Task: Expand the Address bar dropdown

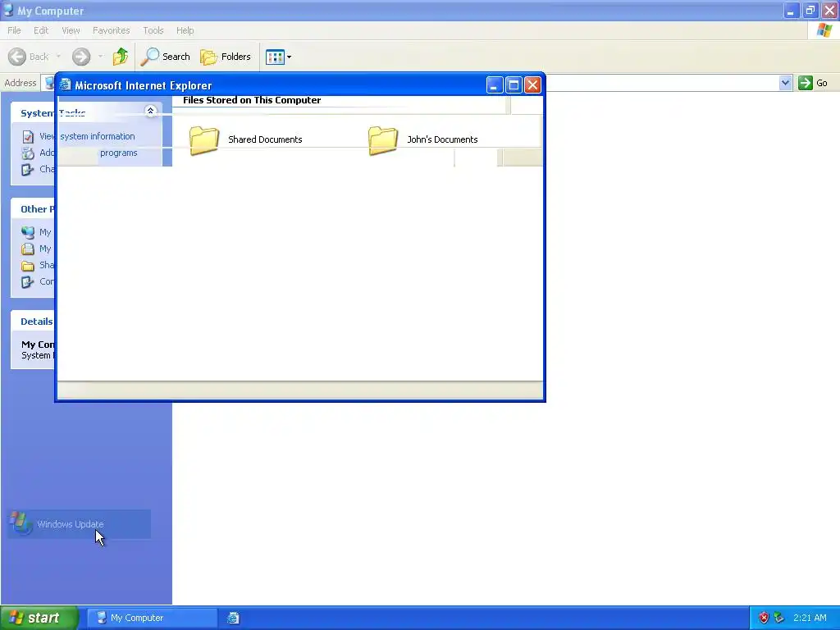Action: 785,83
